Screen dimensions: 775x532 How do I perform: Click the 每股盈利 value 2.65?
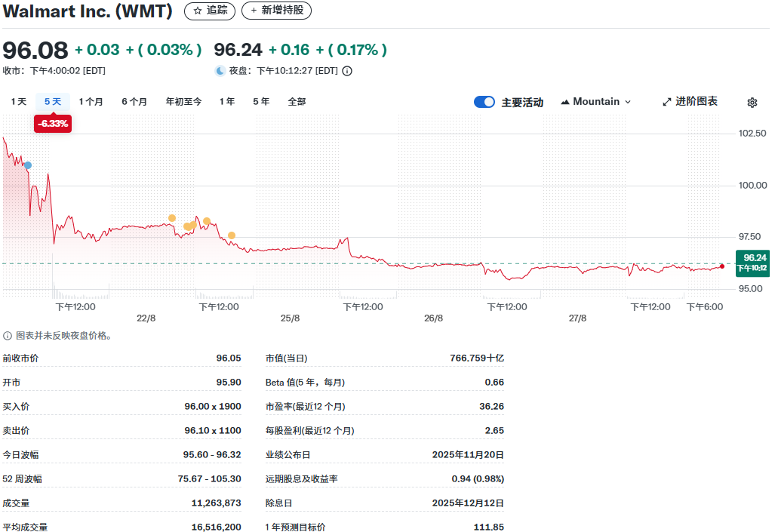click(494, 431)
